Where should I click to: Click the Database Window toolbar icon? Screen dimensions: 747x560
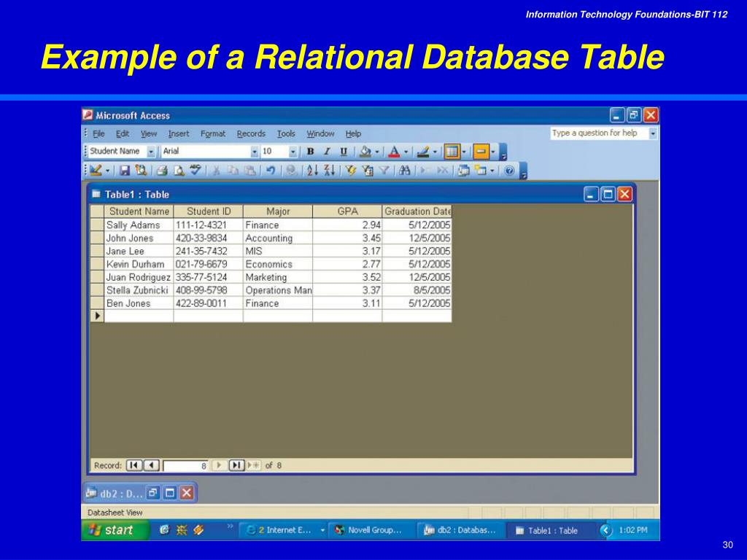[x=463, y=170]
